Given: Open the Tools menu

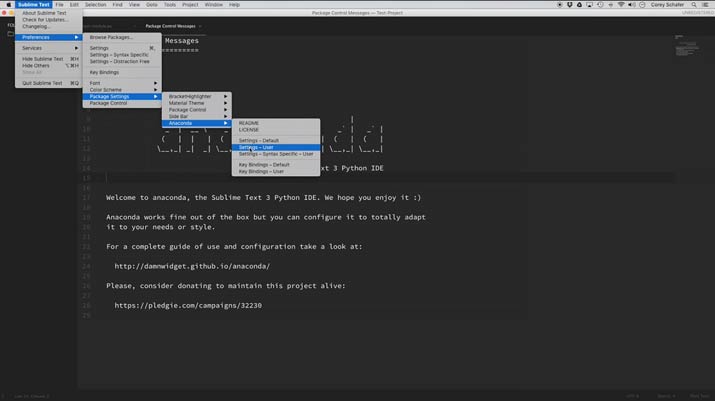Looking at the screenshot, I should click(x=170, y=5).
